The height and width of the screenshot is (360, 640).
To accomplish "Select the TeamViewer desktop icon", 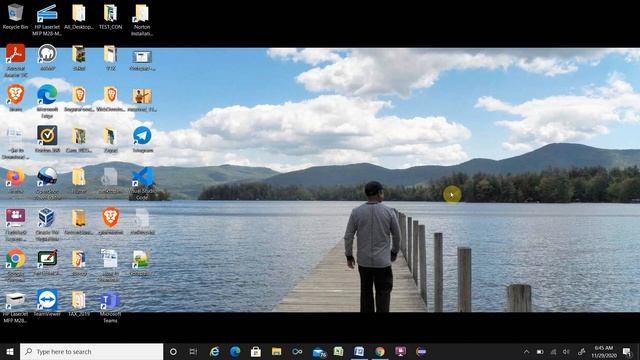I will pyautogui.click(x=47, y=302).
